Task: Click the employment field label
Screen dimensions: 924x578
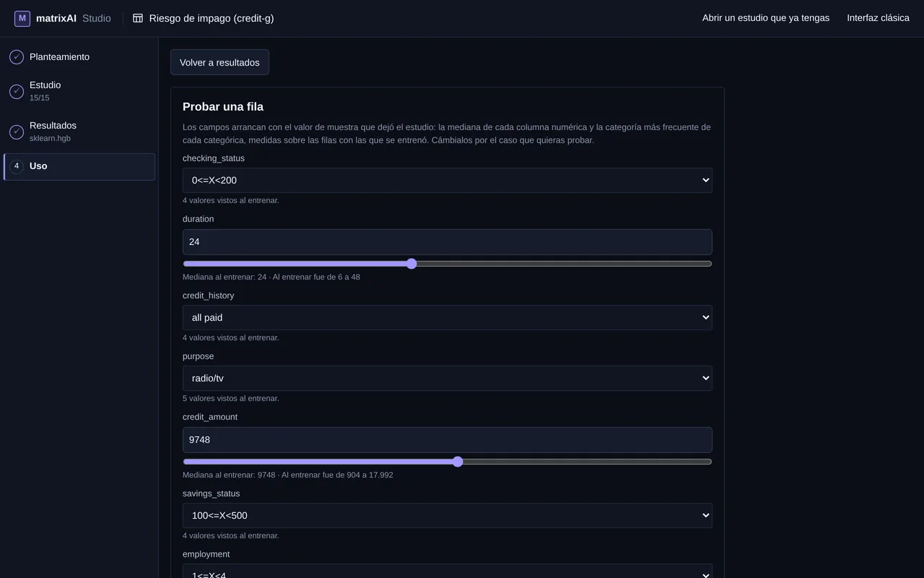Action: [x=206, y=554]
